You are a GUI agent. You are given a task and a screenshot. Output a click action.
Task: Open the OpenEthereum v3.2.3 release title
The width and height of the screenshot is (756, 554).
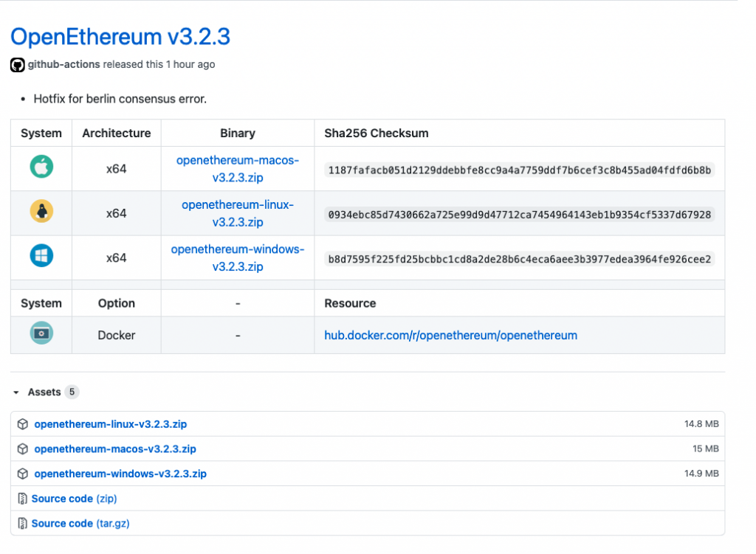(120, 36)
